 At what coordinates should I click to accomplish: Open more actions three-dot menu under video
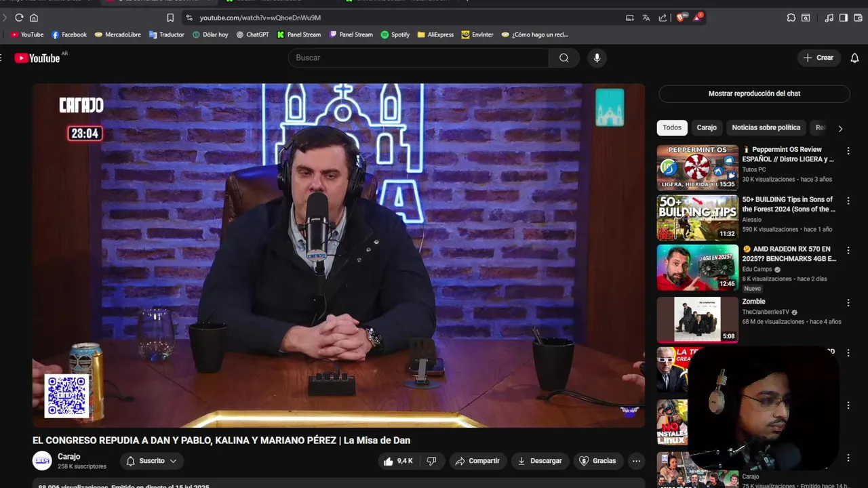[x=636, y=461]
